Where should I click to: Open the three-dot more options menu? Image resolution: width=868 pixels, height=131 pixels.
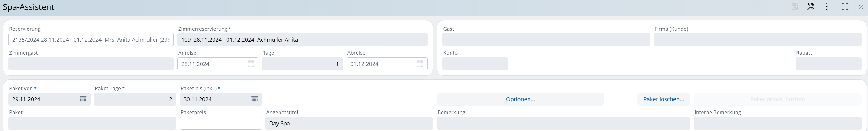(826, 7)
